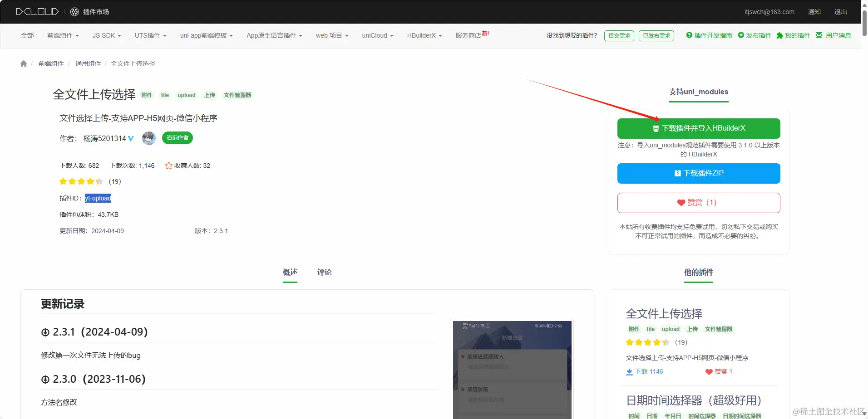Click the 2.3.0 version download icon

tap(45, 380)
